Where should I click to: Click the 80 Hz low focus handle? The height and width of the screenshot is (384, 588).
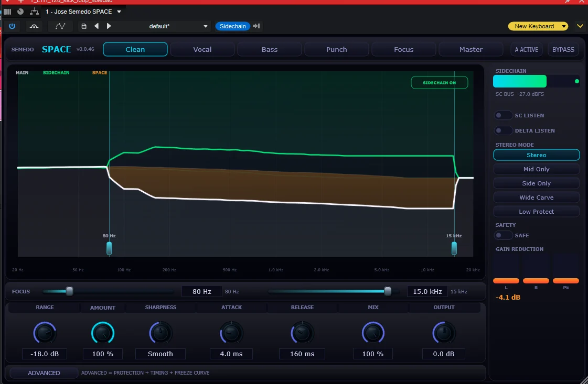point(109,248)
